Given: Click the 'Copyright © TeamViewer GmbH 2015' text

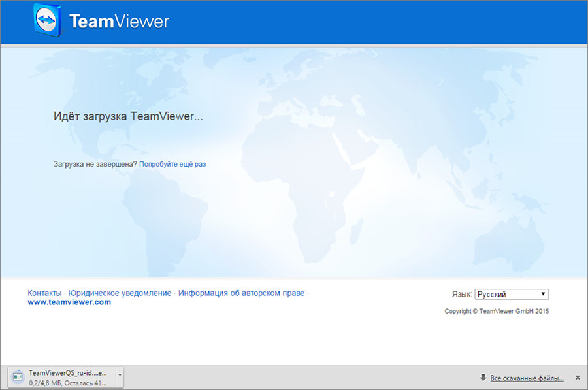Looking at the screenshot, I should [497, 311].
